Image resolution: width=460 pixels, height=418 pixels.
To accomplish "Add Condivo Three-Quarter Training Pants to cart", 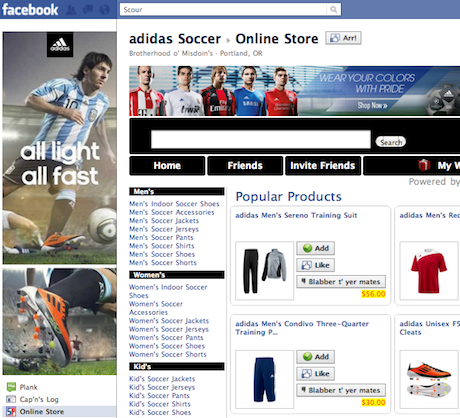I will 316,357.
